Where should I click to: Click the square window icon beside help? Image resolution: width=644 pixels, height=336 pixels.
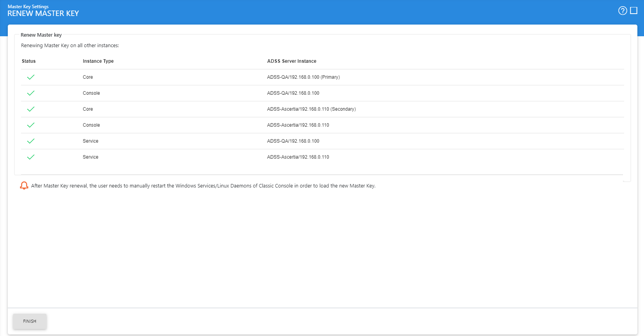[x=633, y=11]
